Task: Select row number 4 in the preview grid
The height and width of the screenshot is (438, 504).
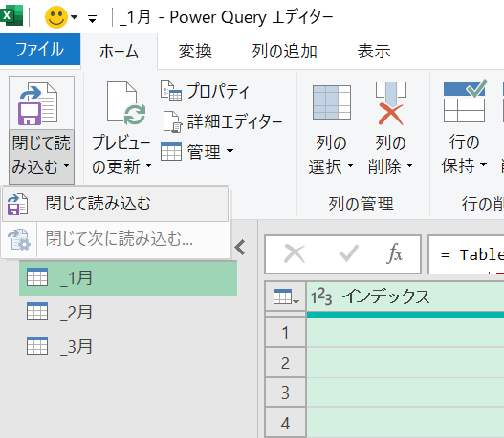Action: pyautogui.click(x=285, y=423)
